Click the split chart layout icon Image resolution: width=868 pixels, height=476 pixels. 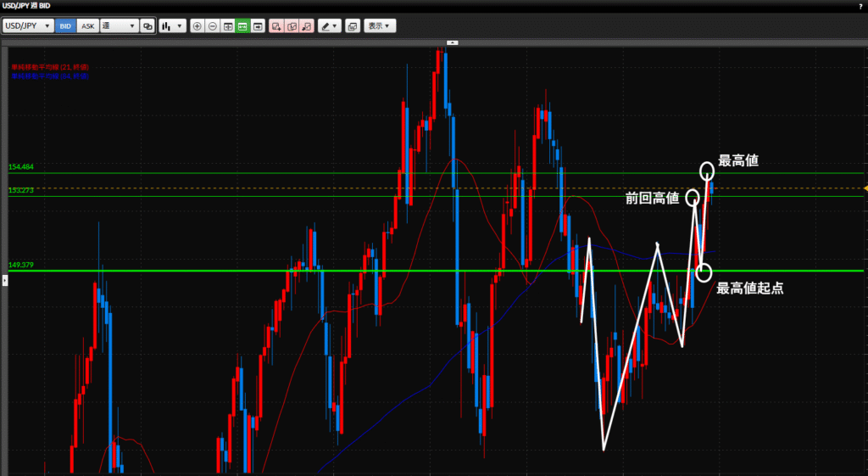(227, 26)
